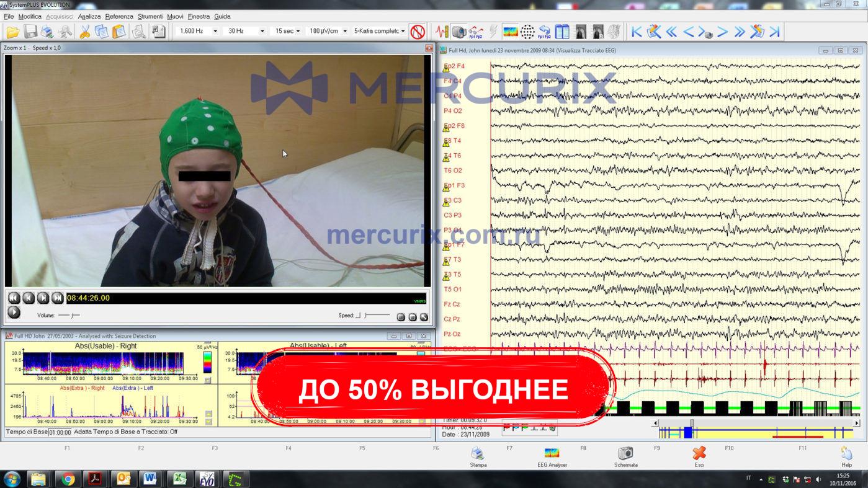
Task: Open the Modifica menu
Action: [30, 16]
